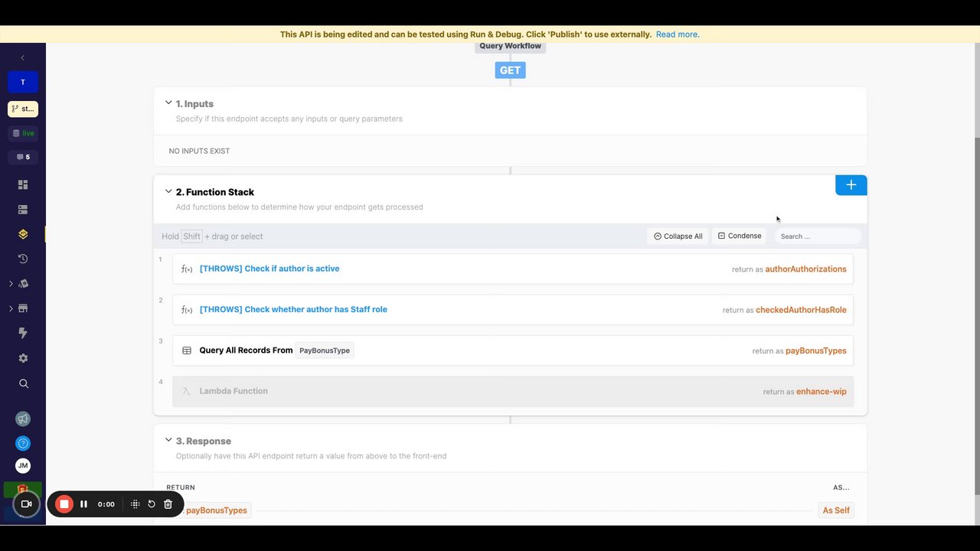The width and height of the screenshot is (980, 551).
Task: Open the settings gear in sidebar
Action: click(23, 358)
